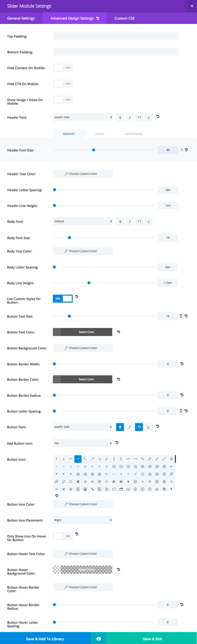This screenshot has width=197, height=644.
Task: Turn off Use Custom Styles for Button
Action: click(63, 298)
